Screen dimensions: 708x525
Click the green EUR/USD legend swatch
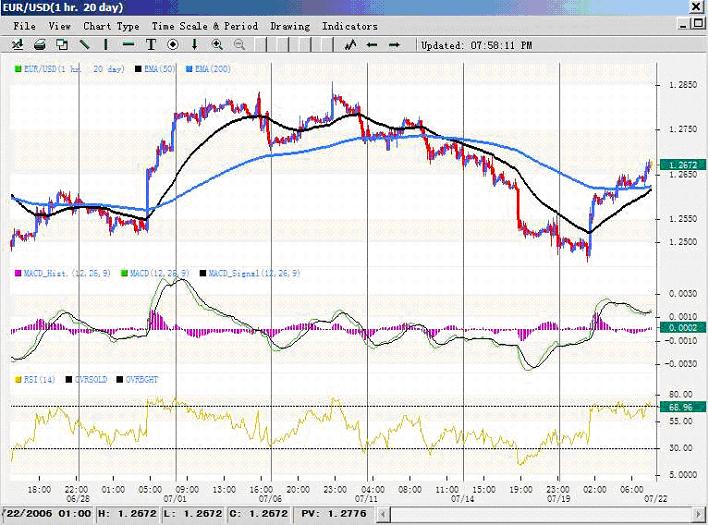pyautogui.click(x=18, y=69)
